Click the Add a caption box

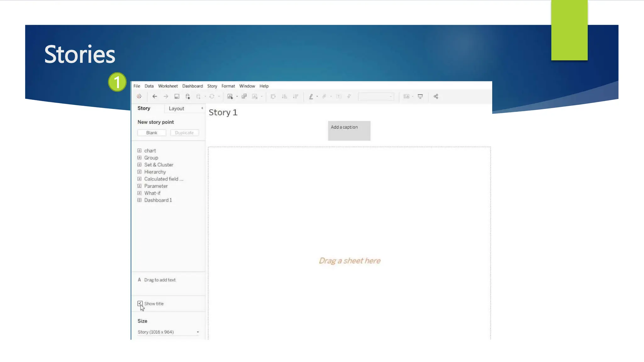349,130
